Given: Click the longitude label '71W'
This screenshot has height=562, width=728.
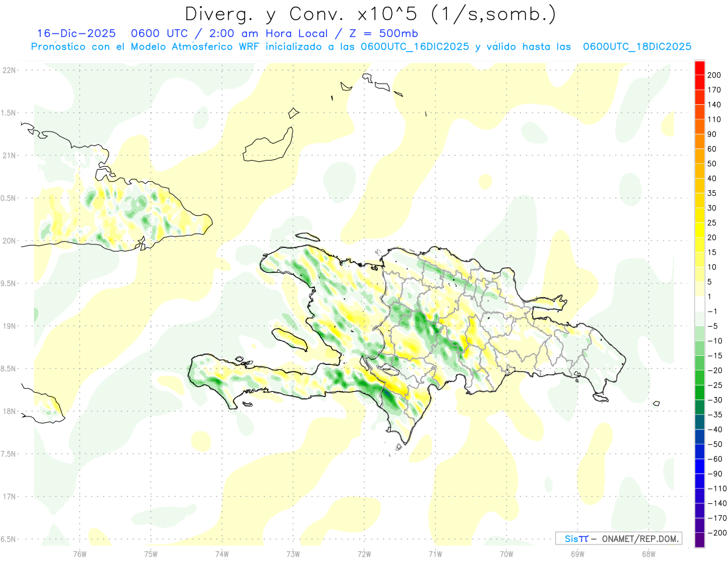Looking at the screenshot, I should point(435,554).
